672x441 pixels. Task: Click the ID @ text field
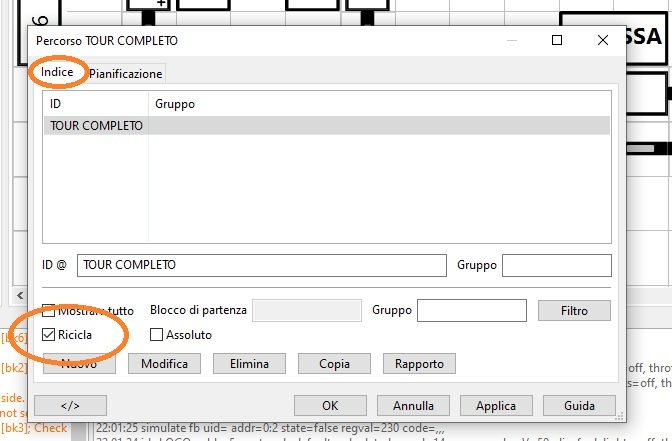point(261,265)
